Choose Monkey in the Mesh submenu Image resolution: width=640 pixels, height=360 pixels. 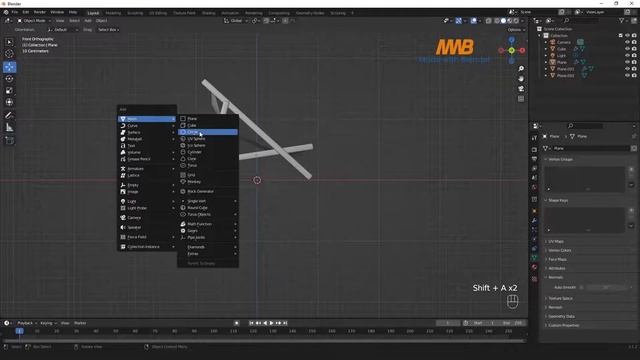(x=208, y=182)
